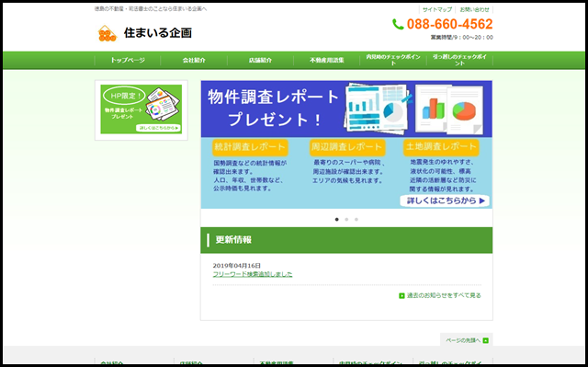Image resolution: width=588 pixels, height=367 pixels.
Task: Click the green up-arrow icon beside ページの先頭へ
Action: [x=486, y=340]
